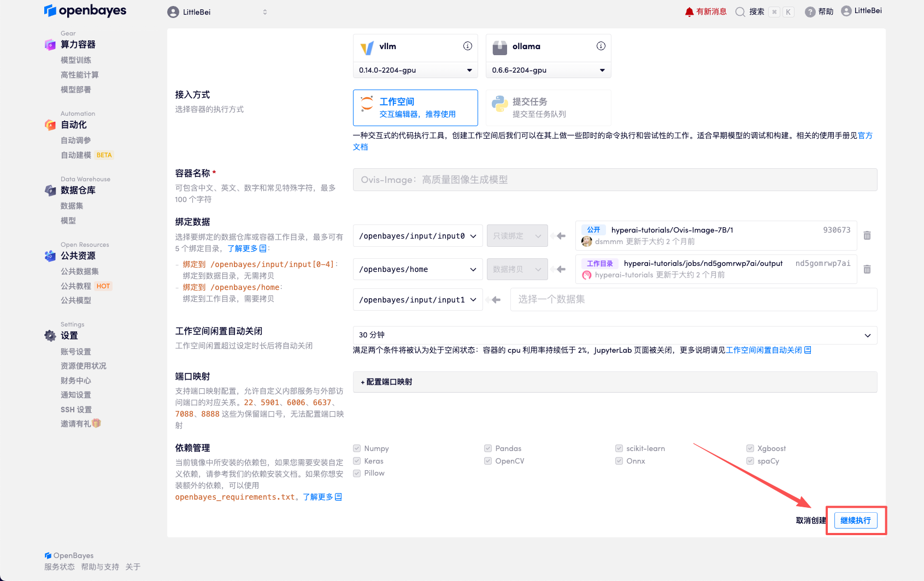
Task: Toggle the OpenCV checkbox
Action: click(488, 461)
